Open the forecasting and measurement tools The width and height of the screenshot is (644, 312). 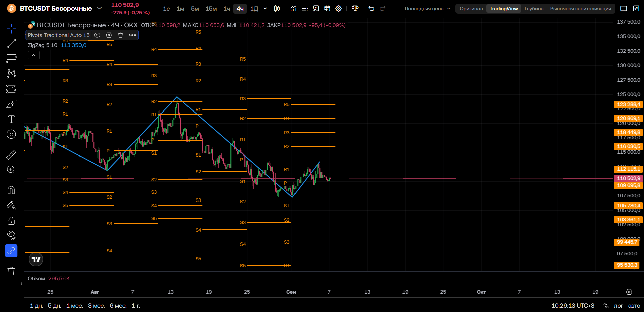point(11,89)
